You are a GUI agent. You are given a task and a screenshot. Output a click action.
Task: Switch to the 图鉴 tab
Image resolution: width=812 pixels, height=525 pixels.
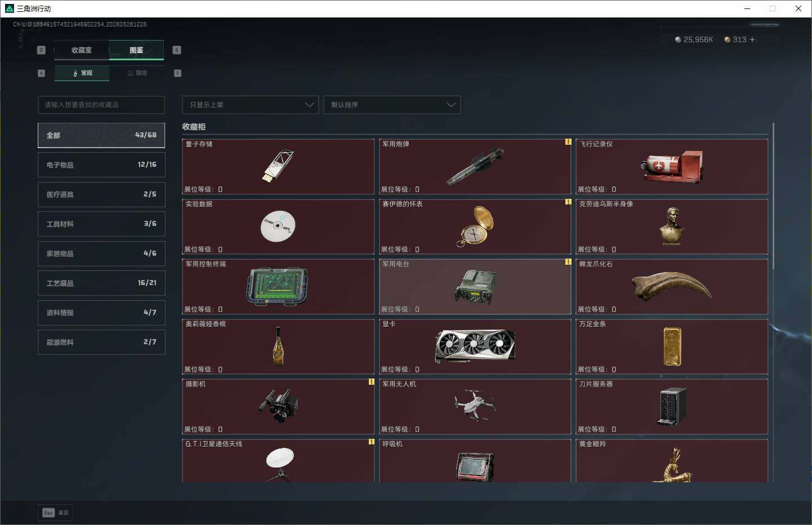coord(136,50)
